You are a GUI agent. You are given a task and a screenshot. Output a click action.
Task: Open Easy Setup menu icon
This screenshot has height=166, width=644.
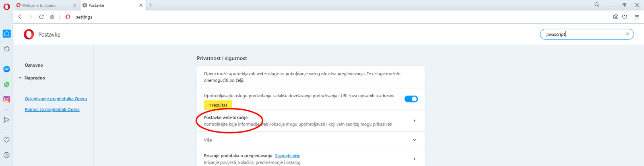click(637, 17)
